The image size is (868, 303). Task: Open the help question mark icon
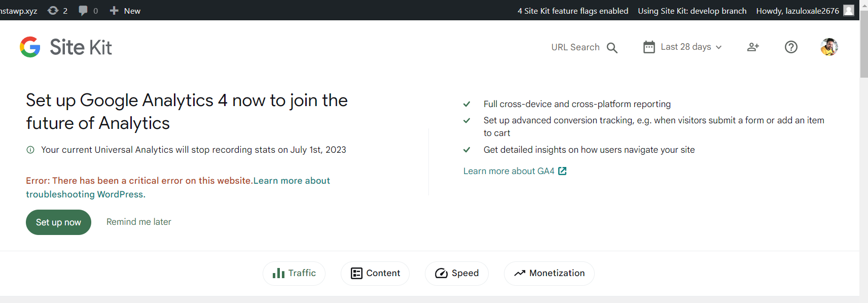pyautogui.click(x=791, y=47)
